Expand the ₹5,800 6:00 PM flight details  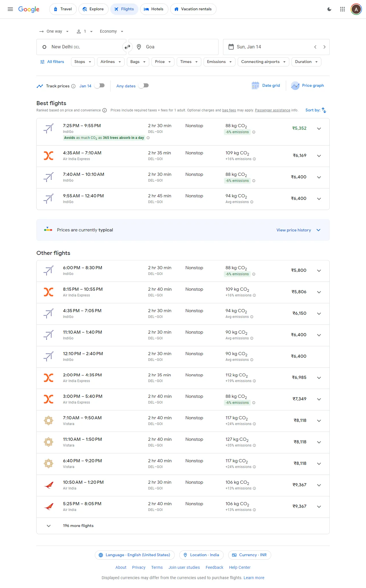319,271
